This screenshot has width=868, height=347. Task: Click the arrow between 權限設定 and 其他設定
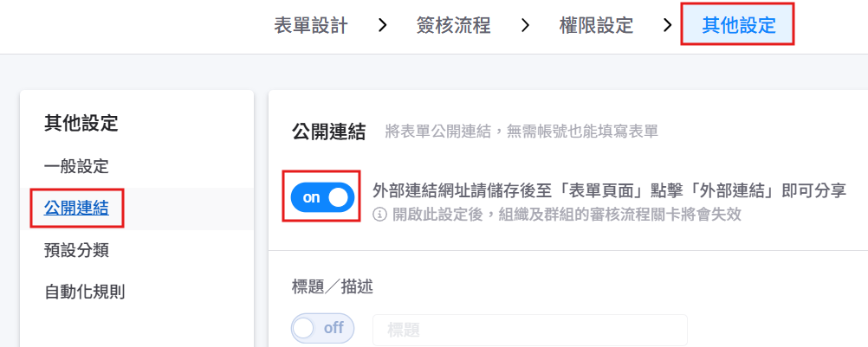click(667, 26)
